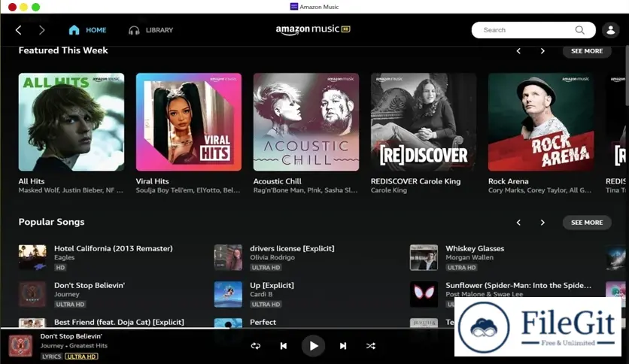Viewport: 629px width, 364px height.
Task: Select Best Friend (feat. Doja Cat) song
Action: [x=119, y=323]
